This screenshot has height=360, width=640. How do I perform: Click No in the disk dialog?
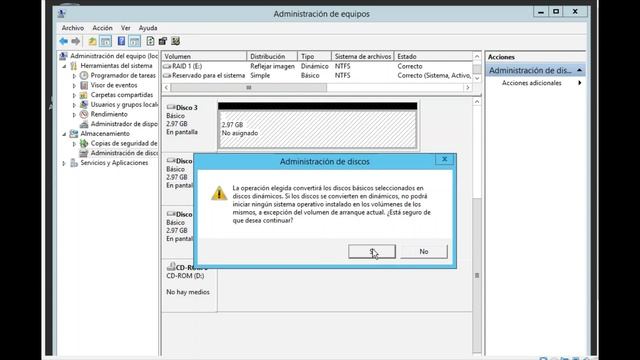(x=424, y=251)
